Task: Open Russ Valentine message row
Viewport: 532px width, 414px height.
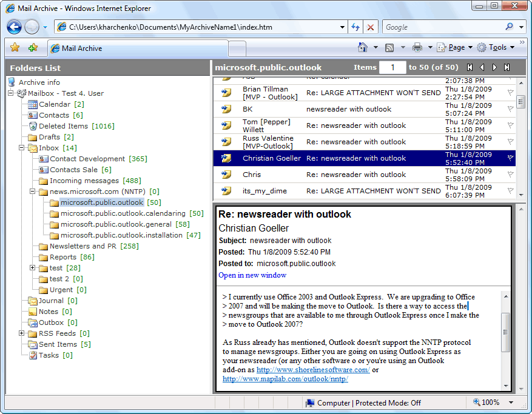Action: 365,142
